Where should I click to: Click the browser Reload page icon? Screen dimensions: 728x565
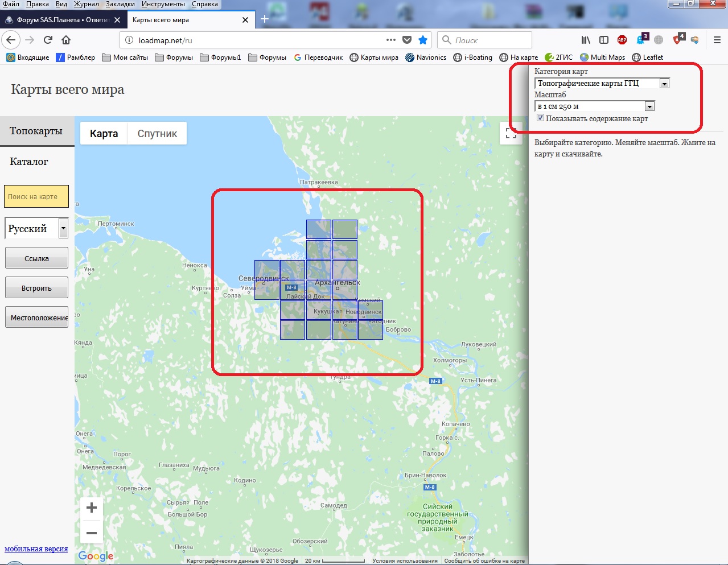click(48, 40)
